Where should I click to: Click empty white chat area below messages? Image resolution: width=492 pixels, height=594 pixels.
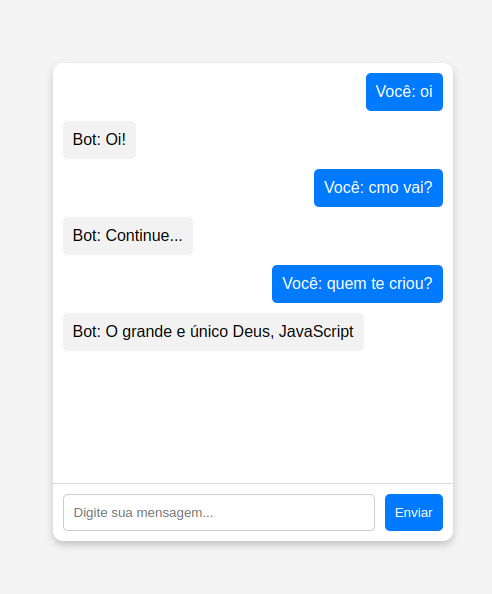click(x=253, y=417)
